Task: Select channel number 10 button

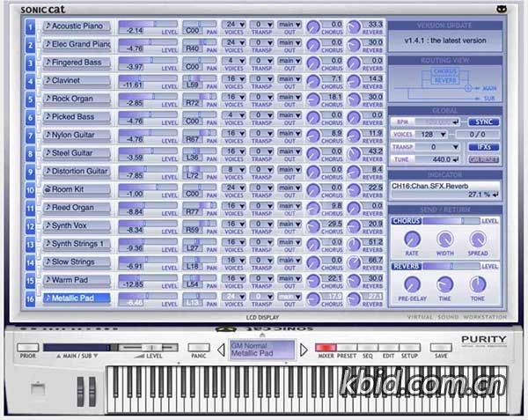Action: (30, 191)
